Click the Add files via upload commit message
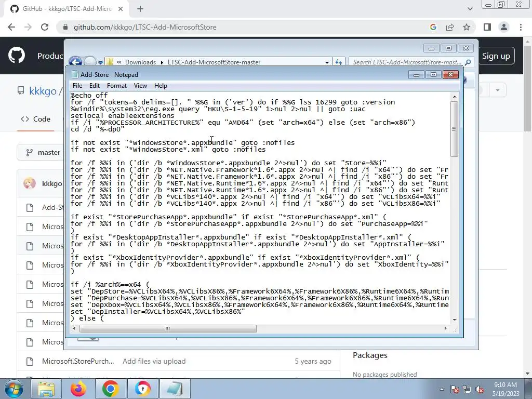Screen dimensions: 532x399 154,362
